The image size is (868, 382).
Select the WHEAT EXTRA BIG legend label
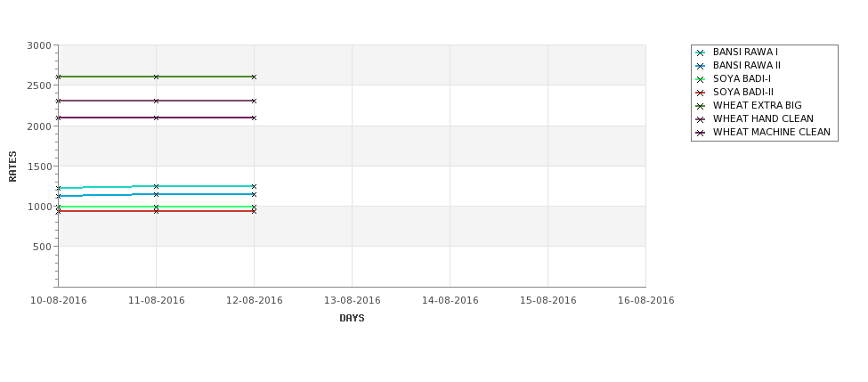pyautogui.click(x=758, y=105)
